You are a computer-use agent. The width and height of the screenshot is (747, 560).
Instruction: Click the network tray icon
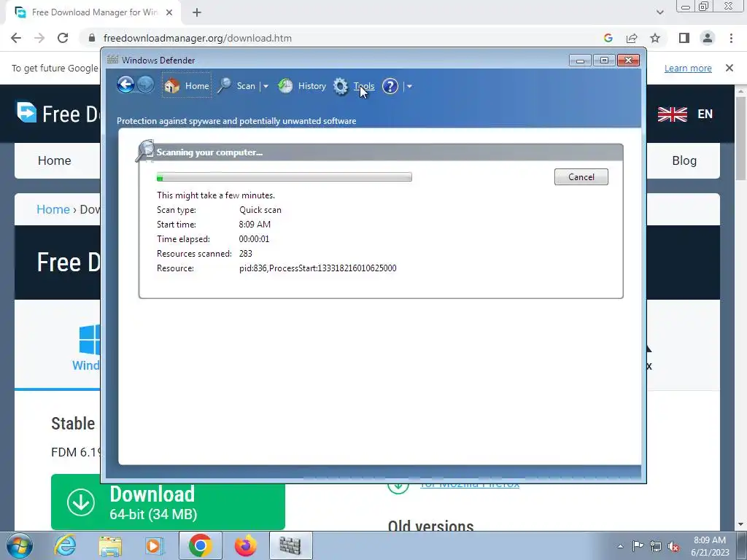656,546
